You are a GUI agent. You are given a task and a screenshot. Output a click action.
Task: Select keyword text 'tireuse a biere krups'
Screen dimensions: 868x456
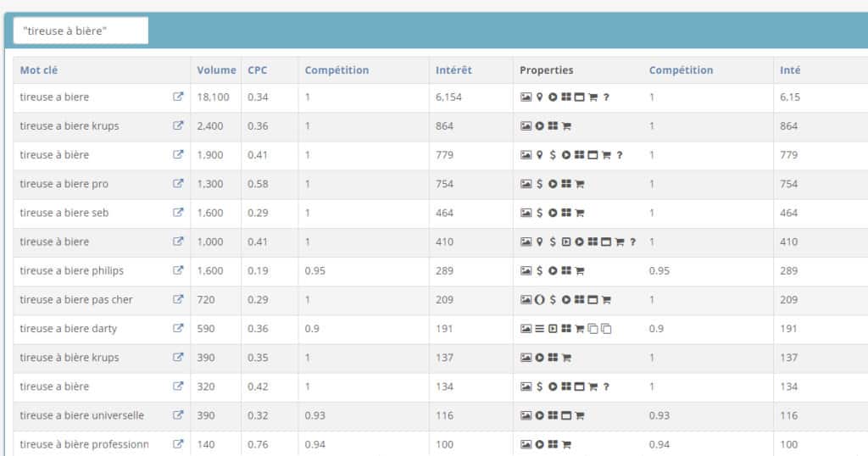[70, 125]
